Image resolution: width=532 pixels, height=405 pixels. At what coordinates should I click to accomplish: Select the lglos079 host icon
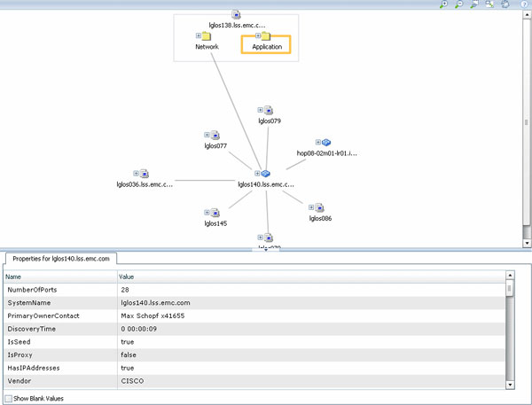[269, 110]
